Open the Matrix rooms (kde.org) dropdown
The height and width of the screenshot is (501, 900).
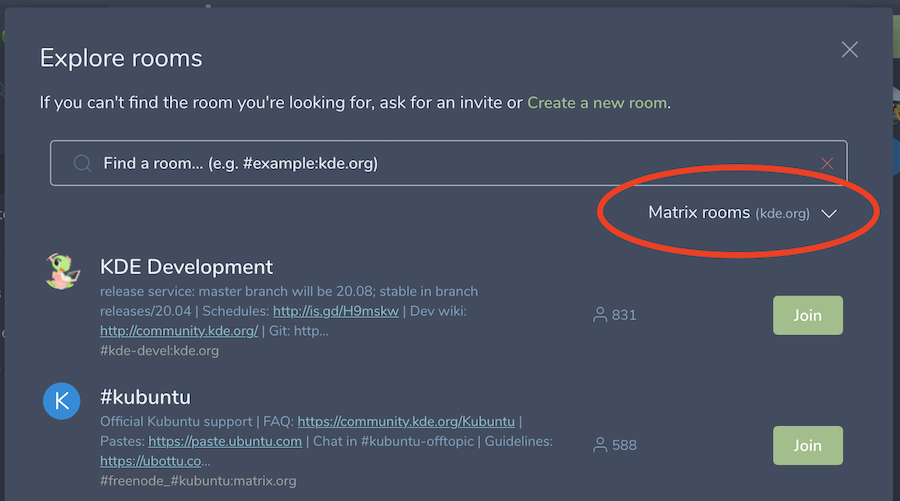[728, 213]
